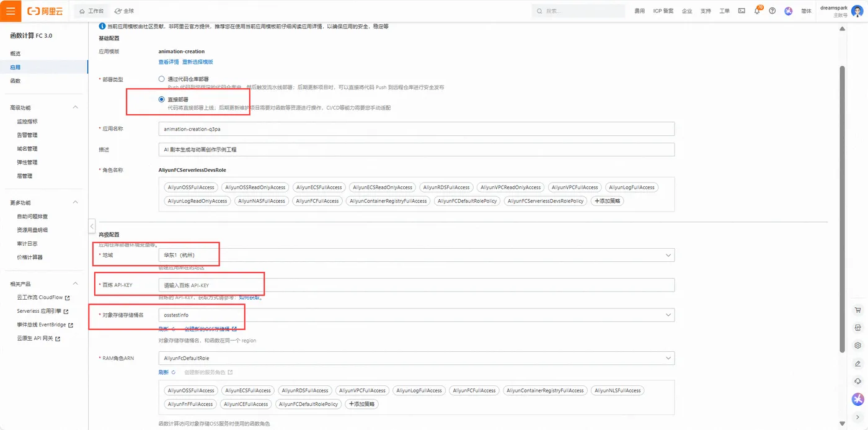This screenshot has width=868, height=430.
Task: Click 查看详情 template link
Action: [x=169, y=62]
